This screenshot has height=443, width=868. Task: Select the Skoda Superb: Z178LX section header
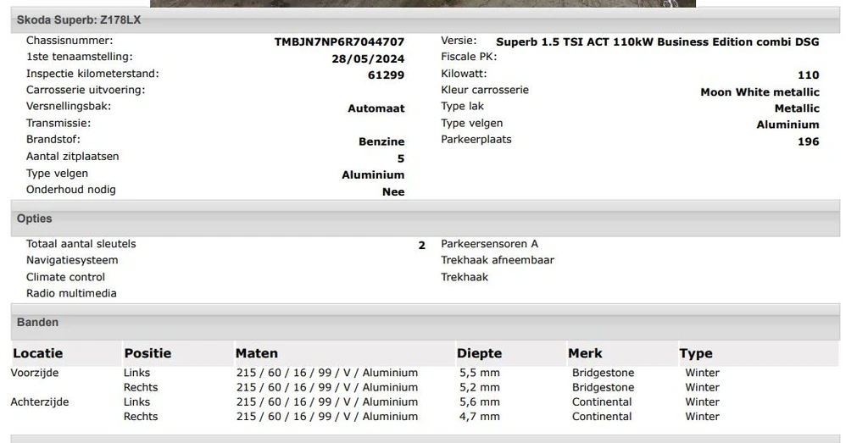click(426, 20)
